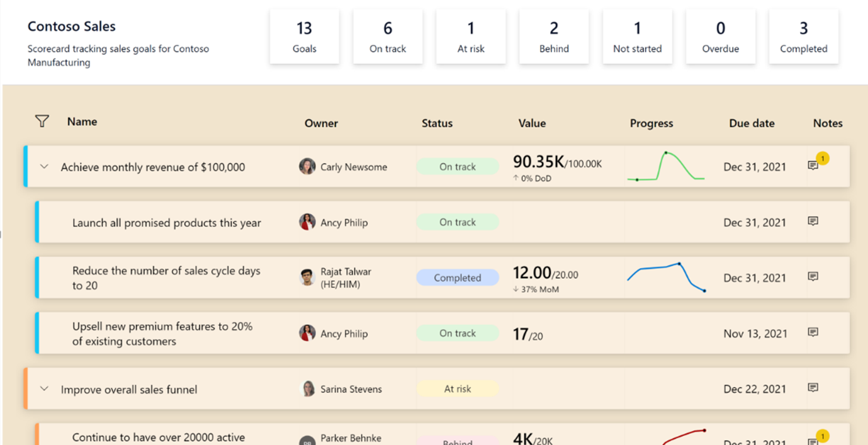868x445 pixels.
Task: Click Rajat Talwar's avatar
Action: [307, 278]
